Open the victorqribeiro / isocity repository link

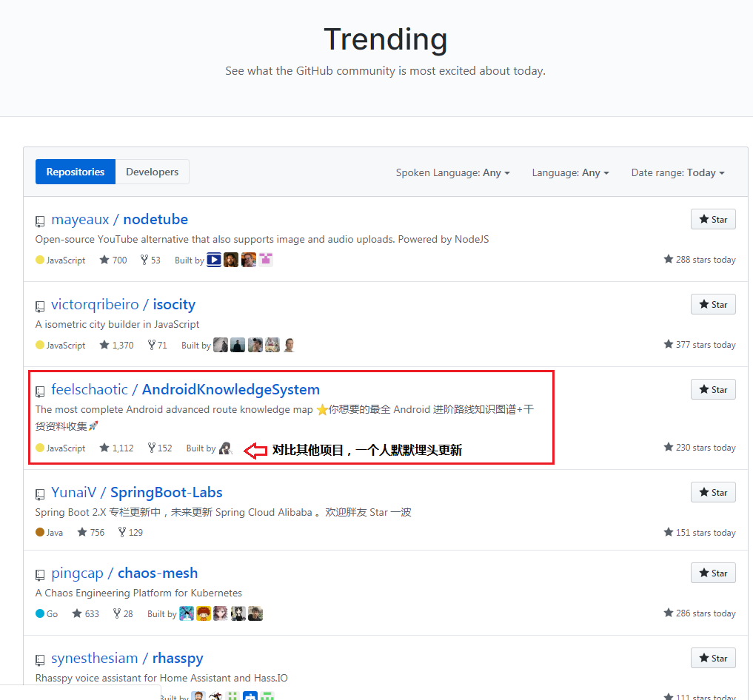coord(124,304)
